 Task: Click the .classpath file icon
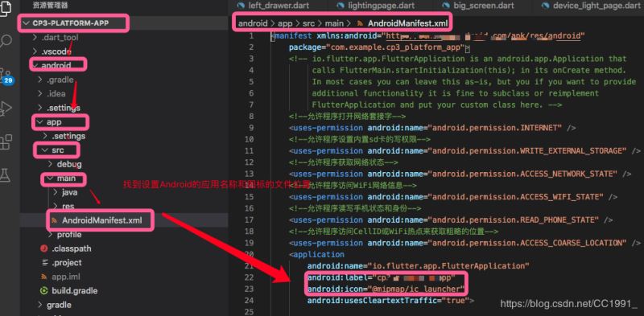pos(44,248)
